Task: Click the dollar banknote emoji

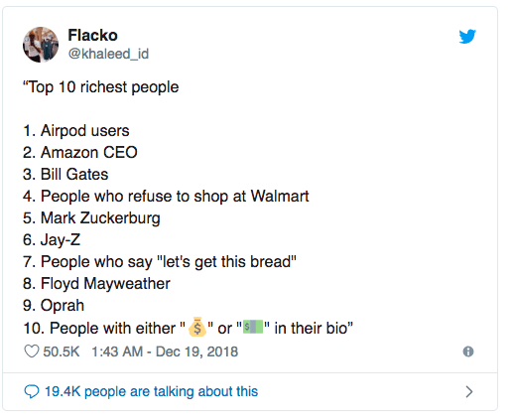Action: pos(253,327)
